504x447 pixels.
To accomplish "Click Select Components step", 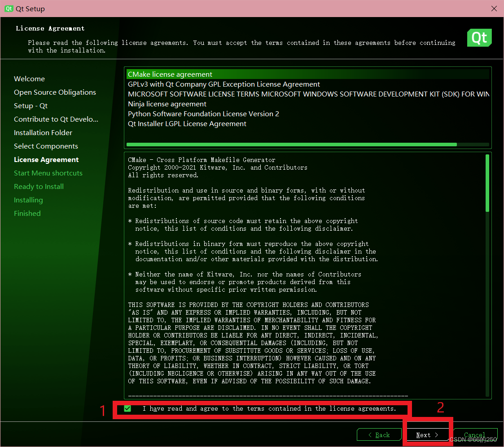I will click(46, 146).
